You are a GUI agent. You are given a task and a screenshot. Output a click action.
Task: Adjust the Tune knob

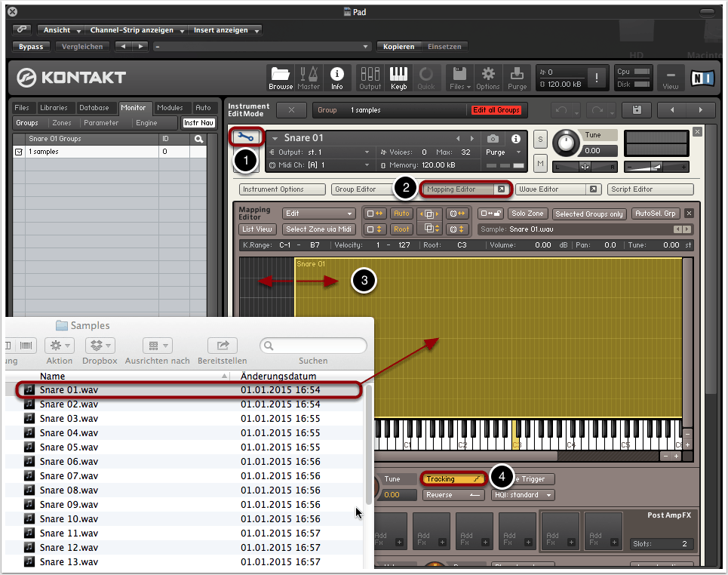point(564,142)
